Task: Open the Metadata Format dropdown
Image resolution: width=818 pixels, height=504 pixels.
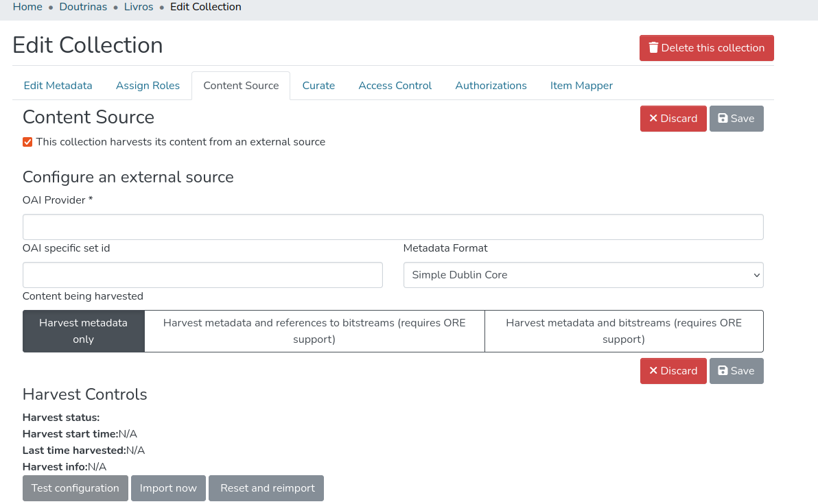Action: 583,275
